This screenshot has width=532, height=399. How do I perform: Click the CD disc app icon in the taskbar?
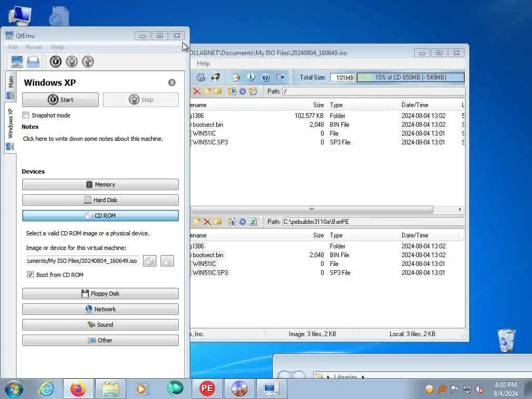click(x=239, y=389)
